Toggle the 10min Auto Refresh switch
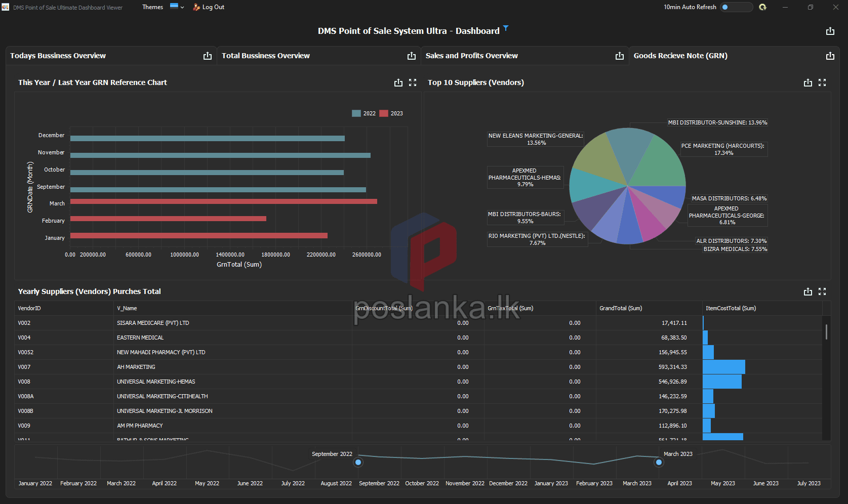 737,7
